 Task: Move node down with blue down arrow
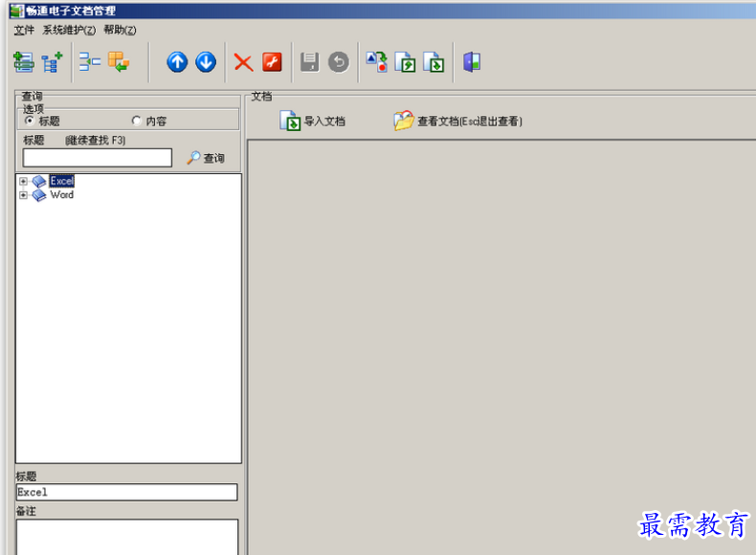206,62
